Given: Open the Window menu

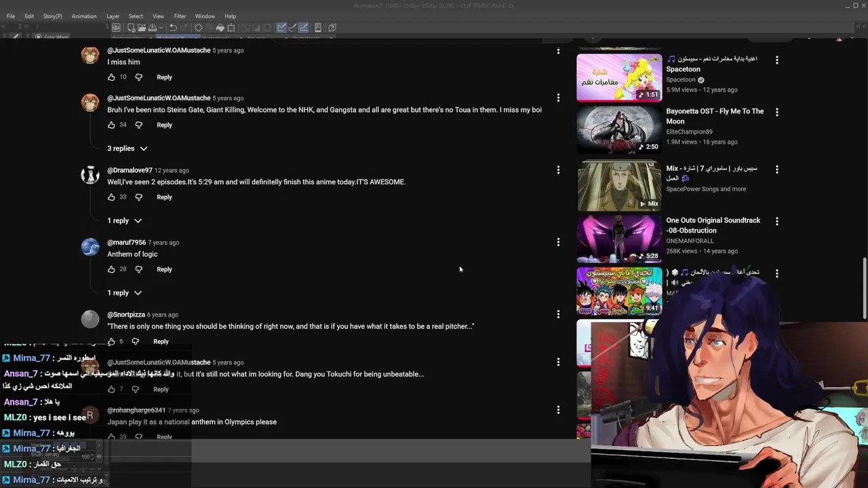Looking at the screenshot, I should coord(205,16).
